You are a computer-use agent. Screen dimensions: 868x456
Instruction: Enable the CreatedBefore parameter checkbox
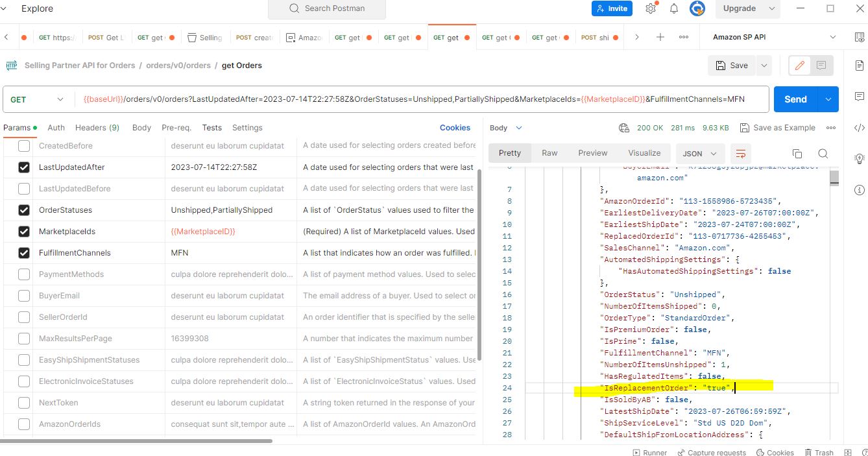tap(24, 145)
